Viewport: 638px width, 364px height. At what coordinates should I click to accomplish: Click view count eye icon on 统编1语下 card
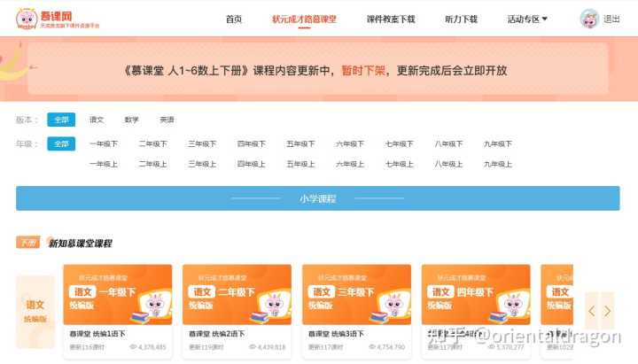click(x=133, y=347)
